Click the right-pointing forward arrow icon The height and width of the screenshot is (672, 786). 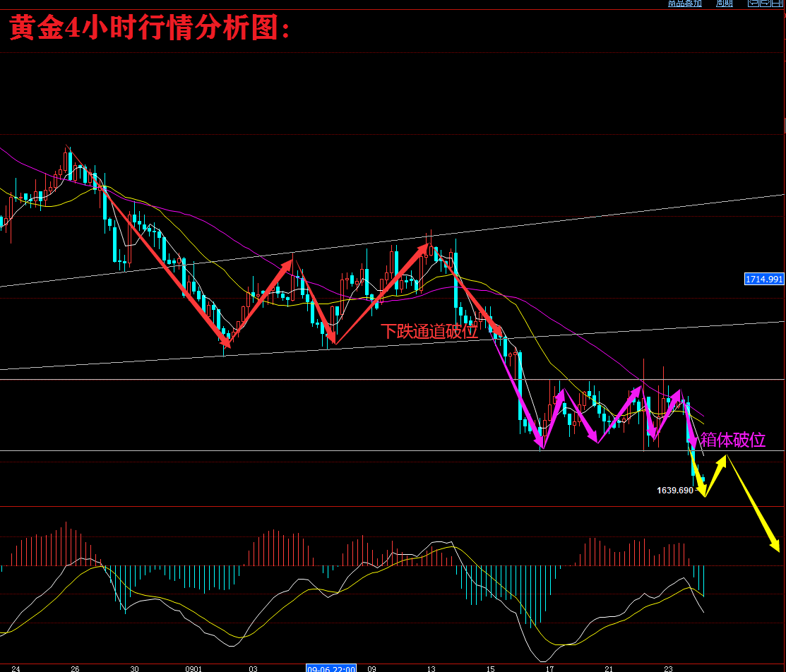[766, 3]
